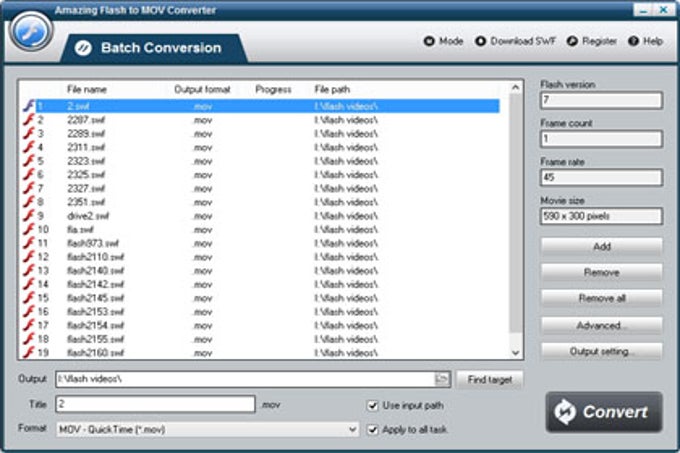
Task: Open the Advanced... settings button
Action: pos(602,326)
